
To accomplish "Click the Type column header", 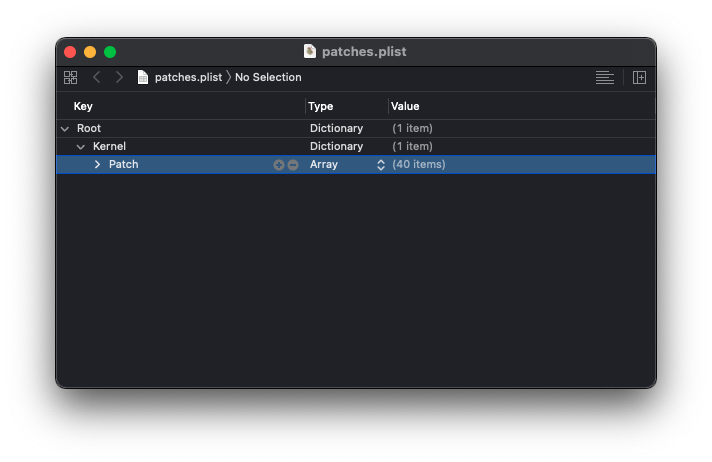I will point(321,106).
